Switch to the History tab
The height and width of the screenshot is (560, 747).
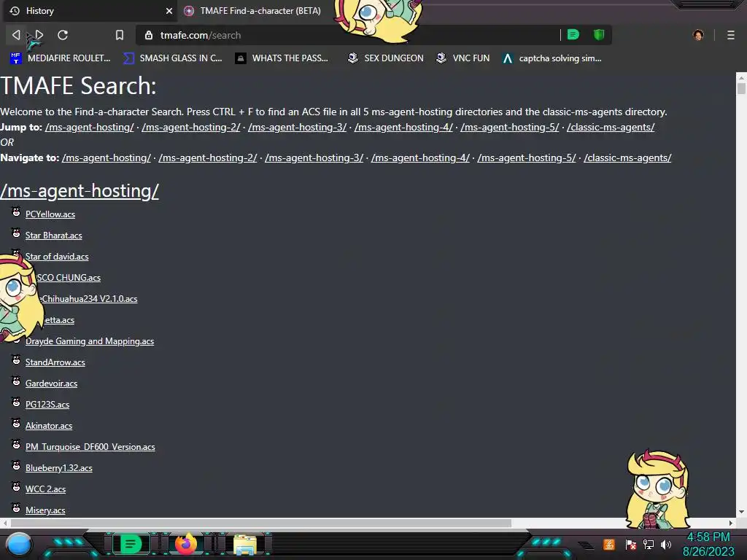tap(88, 10)
